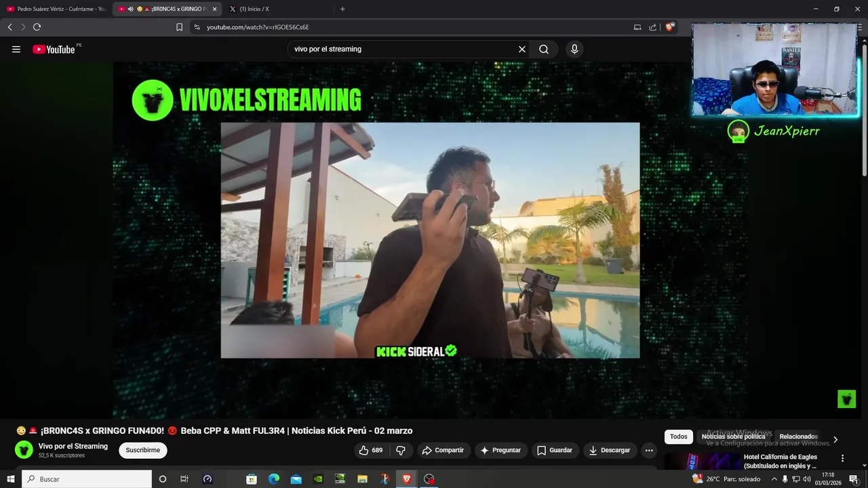
Task: Open the taskbar clock 17:18 date
Action: tap(828, 479)
